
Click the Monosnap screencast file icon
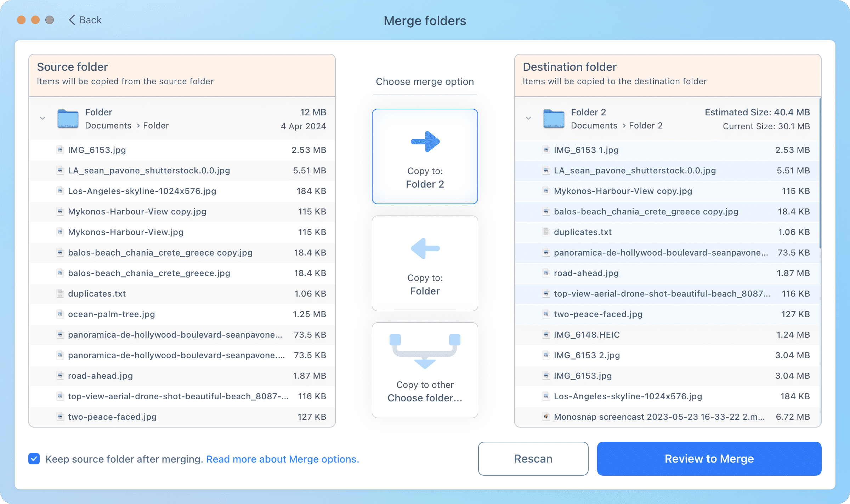545,417
